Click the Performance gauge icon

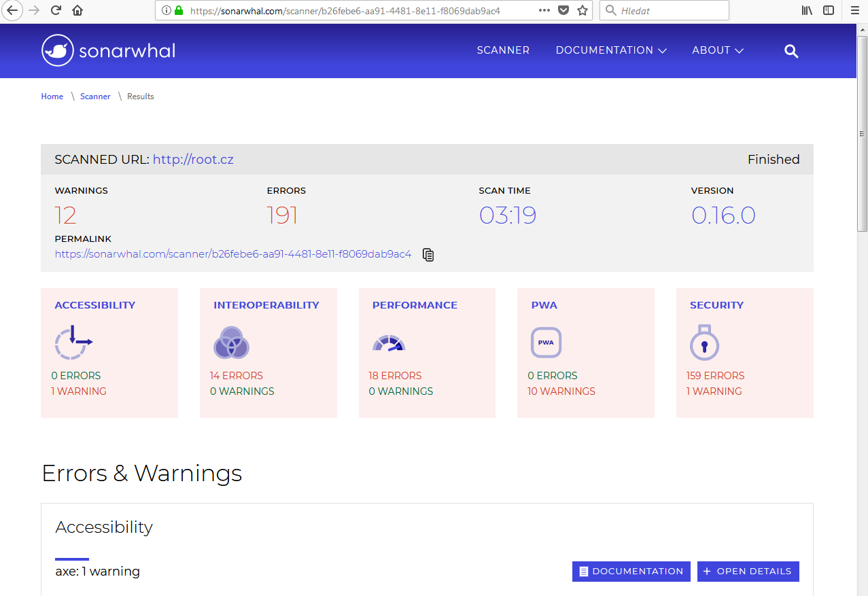tap(389, 343)
